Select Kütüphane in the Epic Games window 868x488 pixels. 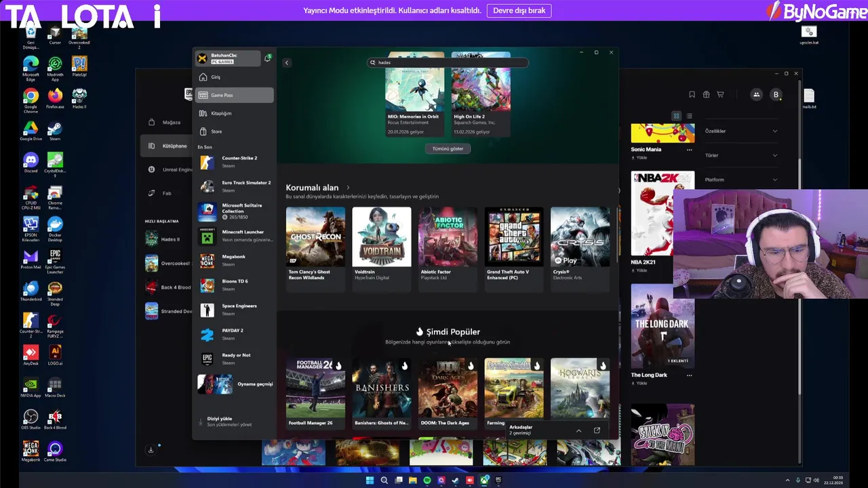[166, 146]
